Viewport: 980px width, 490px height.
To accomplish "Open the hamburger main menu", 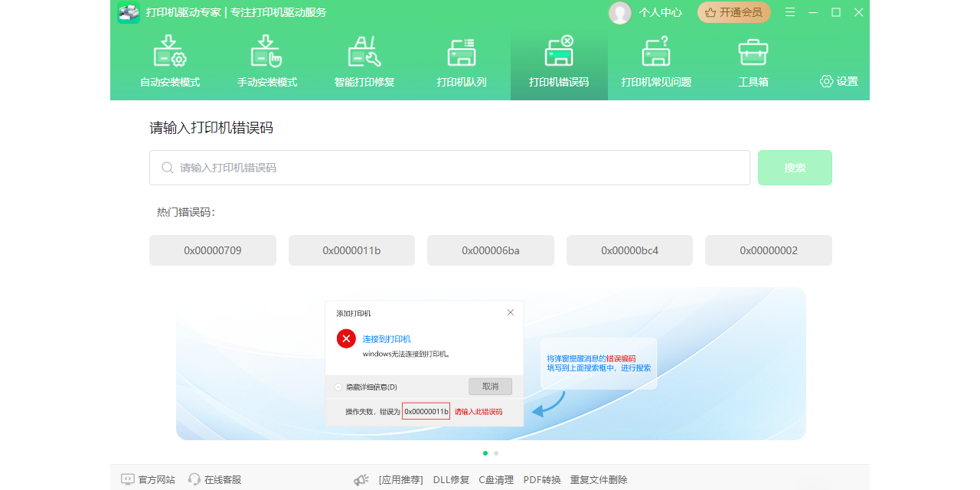I will [x=790, y=12].
